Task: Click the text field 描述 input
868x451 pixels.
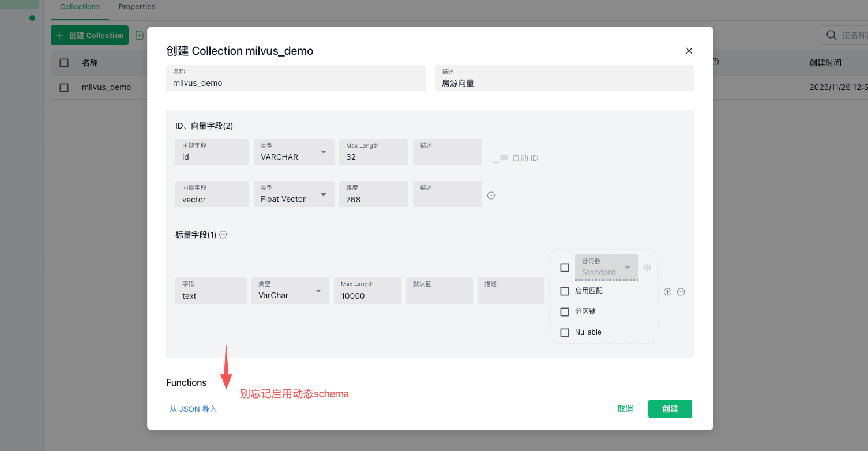Action: point(511,291)
